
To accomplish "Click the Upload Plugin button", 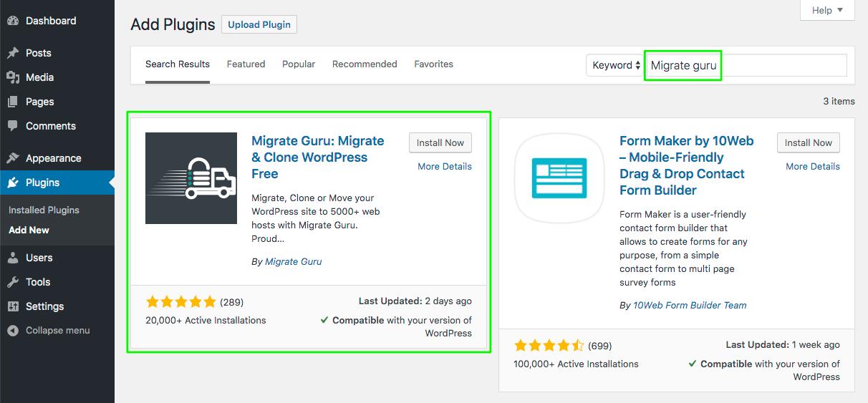I will (x=259, y=24).
